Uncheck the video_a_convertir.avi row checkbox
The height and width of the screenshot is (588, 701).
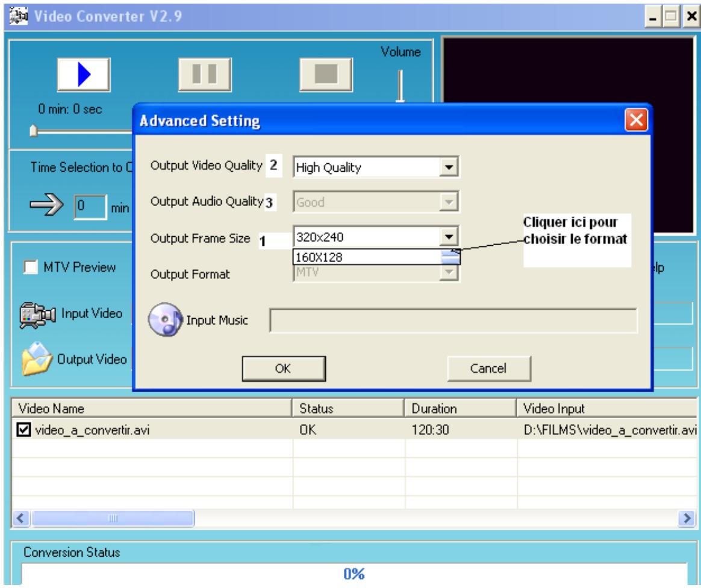[x=23, y=430]
